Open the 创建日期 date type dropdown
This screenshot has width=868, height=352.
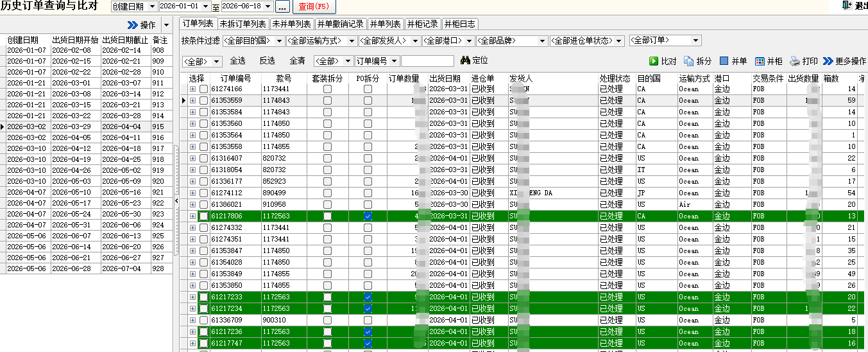tap(152, 6)
